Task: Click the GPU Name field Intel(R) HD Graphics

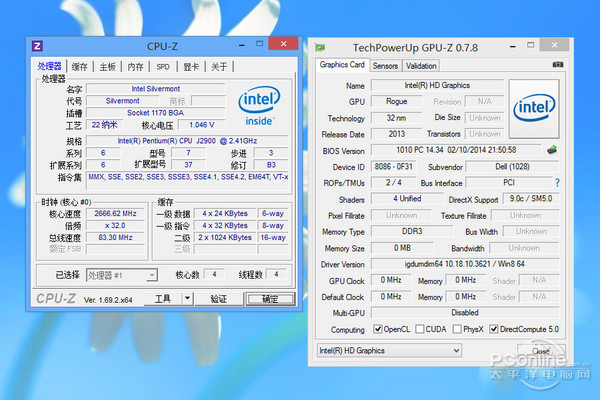Action: [x=437, y=85]
